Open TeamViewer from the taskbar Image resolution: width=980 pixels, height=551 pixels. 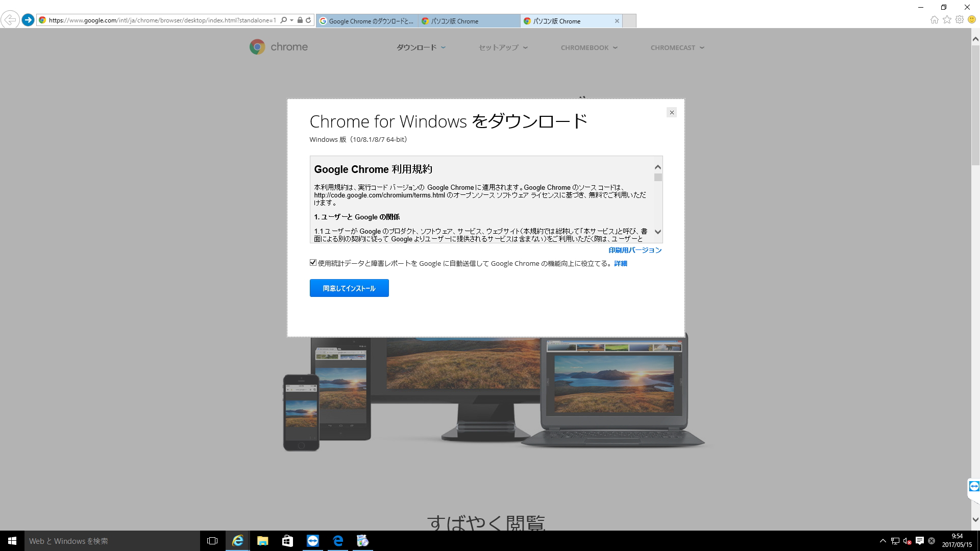point(312,541)
